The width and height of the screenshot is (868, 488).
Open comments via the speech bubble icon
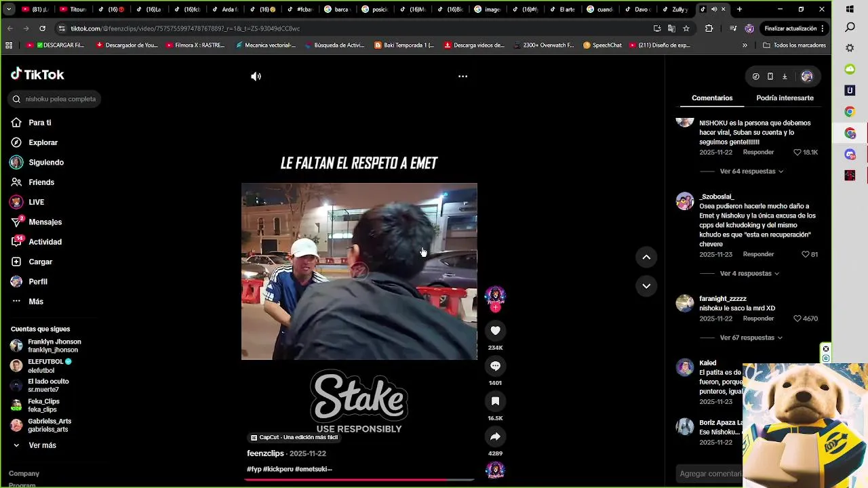pos(495,366)
